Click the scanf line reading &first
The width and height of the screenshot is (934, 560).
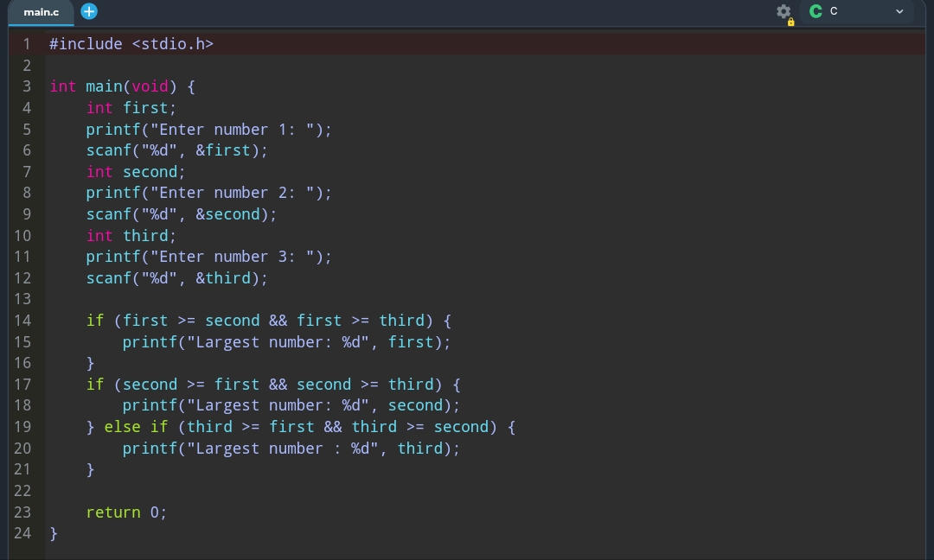tap(176, 150)
